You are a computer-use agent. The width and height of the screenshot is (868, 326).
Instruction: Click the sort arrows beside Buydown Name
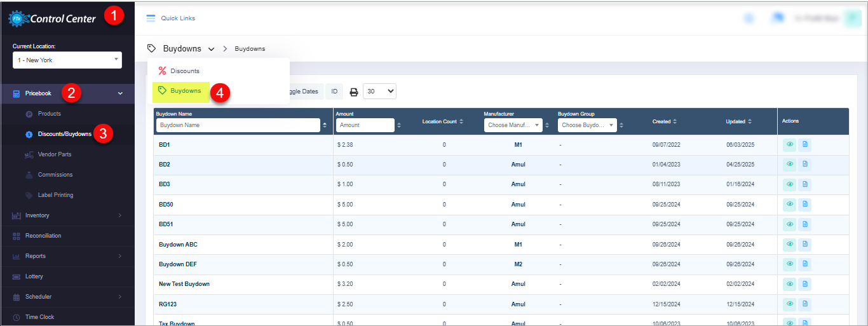(x=325, y=125)
